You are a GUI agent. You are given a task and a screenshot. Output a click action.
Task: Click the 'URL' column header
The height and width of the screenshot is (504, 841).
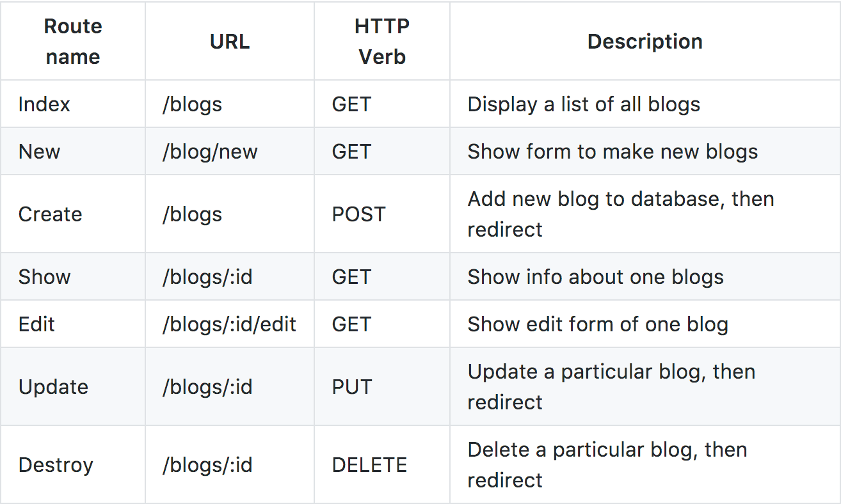click(230, 42)
